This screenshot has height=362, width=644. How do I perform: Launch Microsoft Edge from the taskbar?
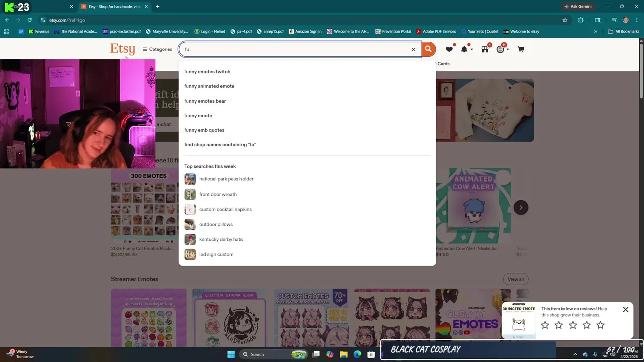(357, 354)
